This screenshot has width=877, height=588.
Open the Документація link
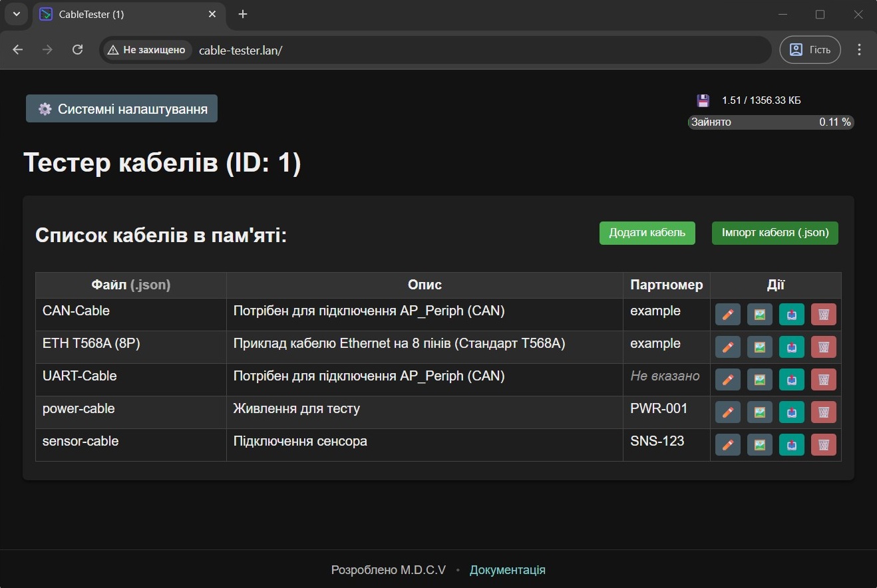pyautogui.click(x=508, y=570)
